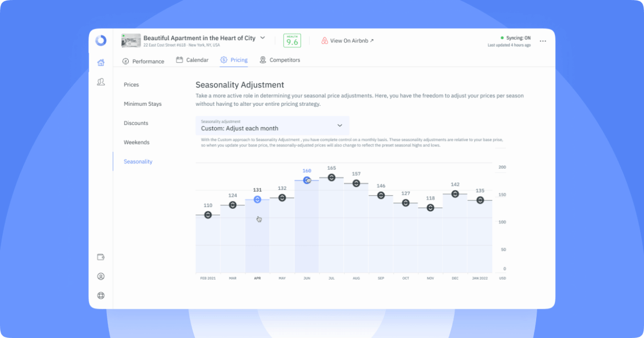Open the Weekends pricing section
644x338 pixels.
137,143
